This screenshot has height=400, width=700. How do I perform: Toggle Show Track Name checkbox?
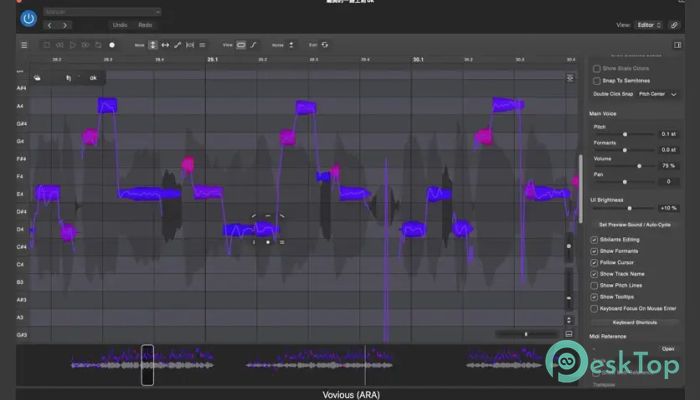coord(594,274)
